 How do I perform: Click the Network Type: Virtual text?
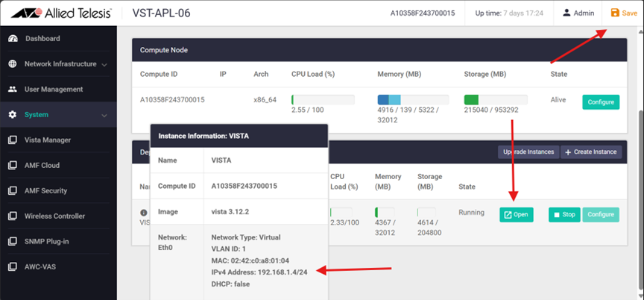(246, 237)
